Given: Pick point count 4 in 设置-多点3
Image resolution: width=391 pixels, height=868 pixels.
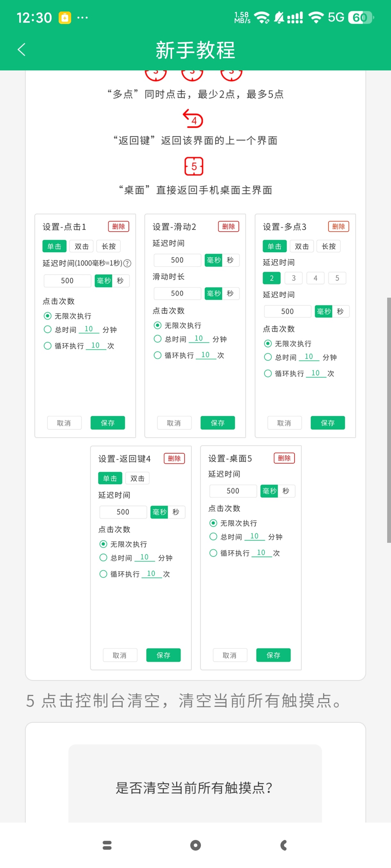Looking at the screenshot, I should (315, 278).
